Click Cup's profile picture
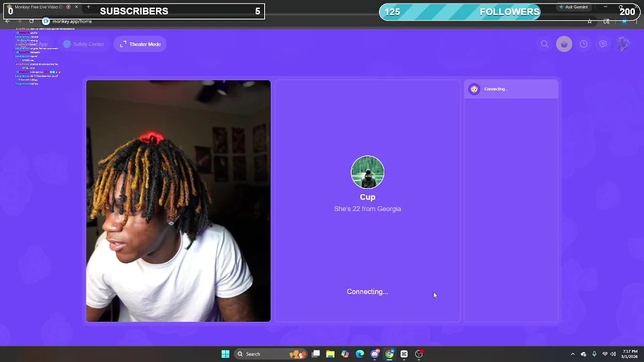The width and height of the screenshot is (644, 362). point(367,172)
